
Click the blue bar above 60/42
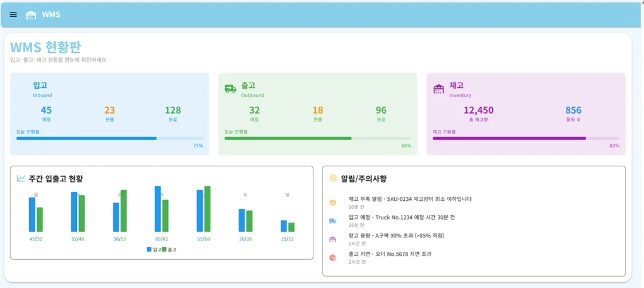(x=158, y=209)
